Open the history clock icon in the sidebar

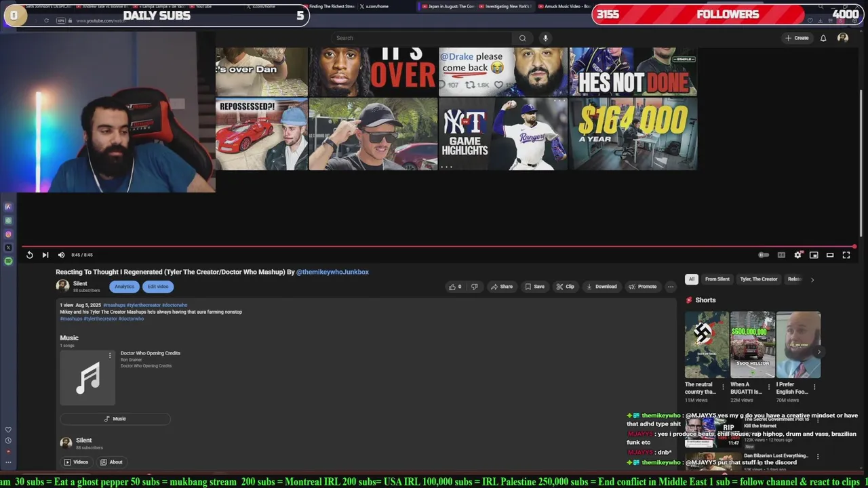tap(8, 441)
